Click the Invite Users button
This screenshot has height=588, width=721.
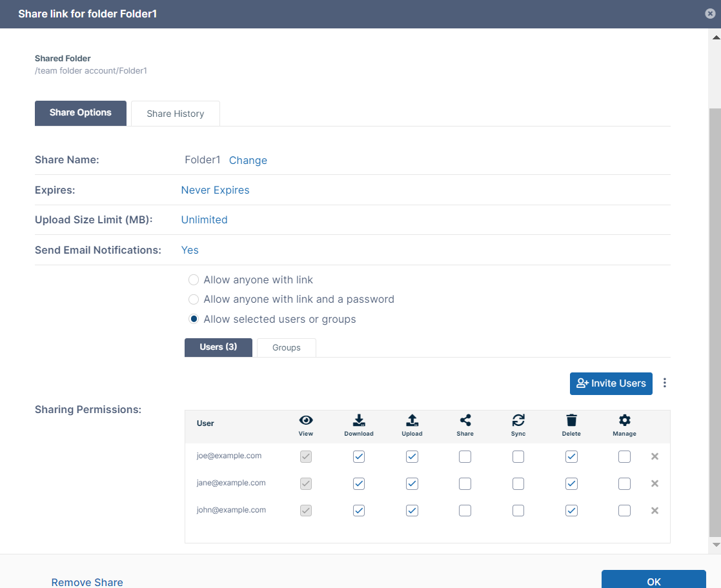coord(611,383)
